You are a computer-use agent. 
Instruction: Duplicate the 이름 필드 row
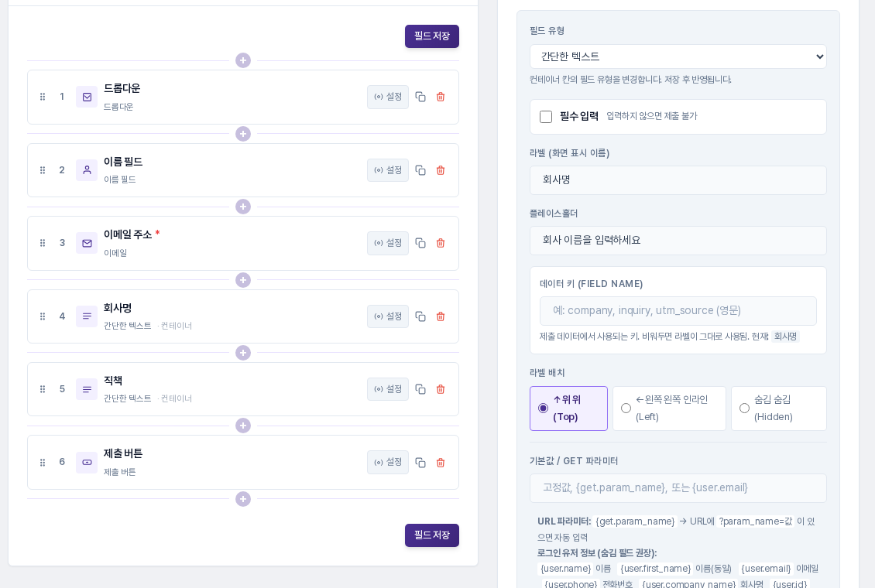click(420, 170)
